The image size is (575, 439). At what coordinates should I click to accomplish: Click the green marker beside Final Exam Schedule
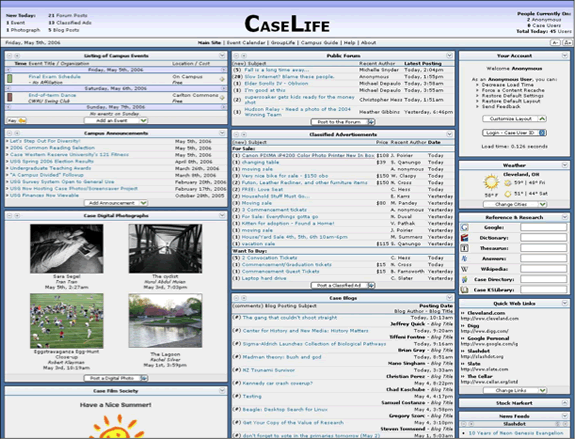(10, 78)
